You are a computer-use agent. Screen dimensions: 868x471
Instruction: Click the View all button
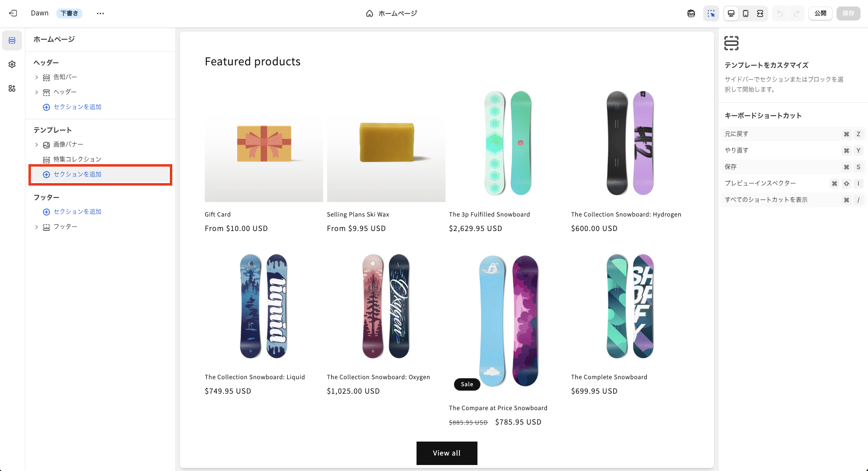pyautogui.click(x=446, y=453)
